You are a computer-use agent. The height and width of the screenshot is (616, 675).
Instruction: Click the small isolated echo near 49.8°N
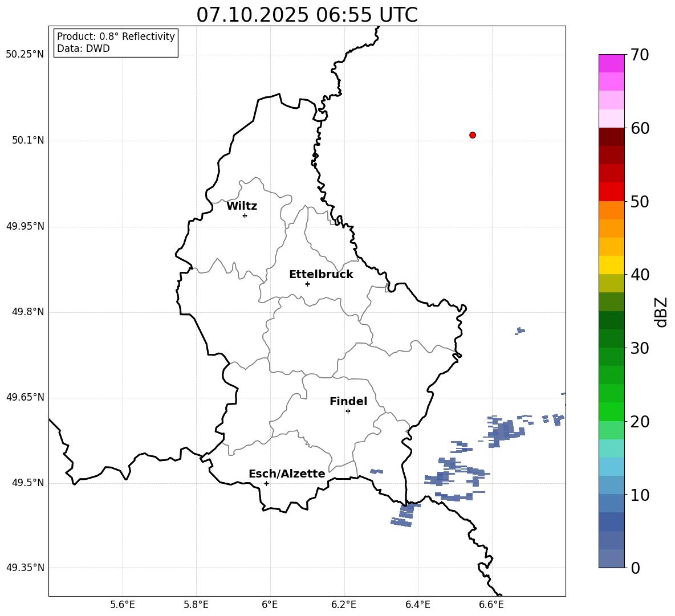pos(520,331)
